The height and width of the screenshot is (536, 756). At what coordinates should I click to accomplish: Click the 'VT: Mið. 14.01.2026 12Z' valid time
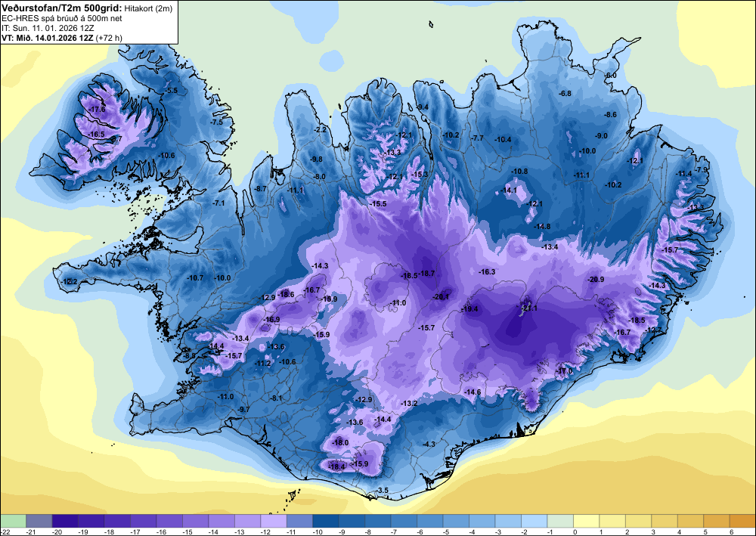tap(48, 38)
